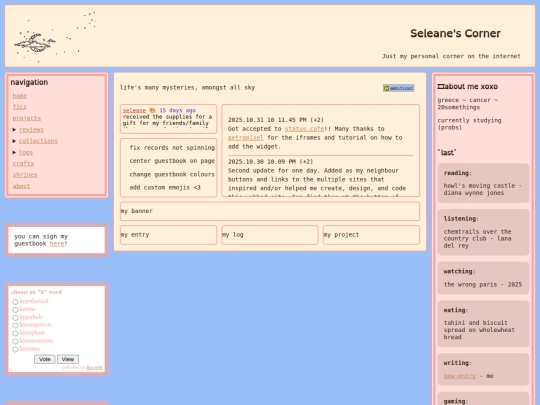Expand the reviews navigation section
This screenshot has height=405, width=540.
tap(14, 129)
